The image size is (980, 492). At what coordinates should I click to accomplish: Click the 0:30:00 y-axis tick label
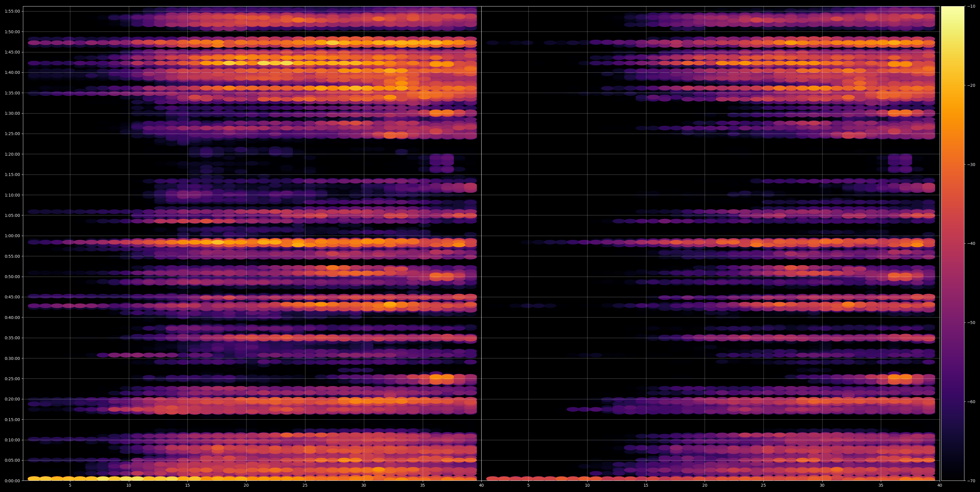click(x=12, y=358)
